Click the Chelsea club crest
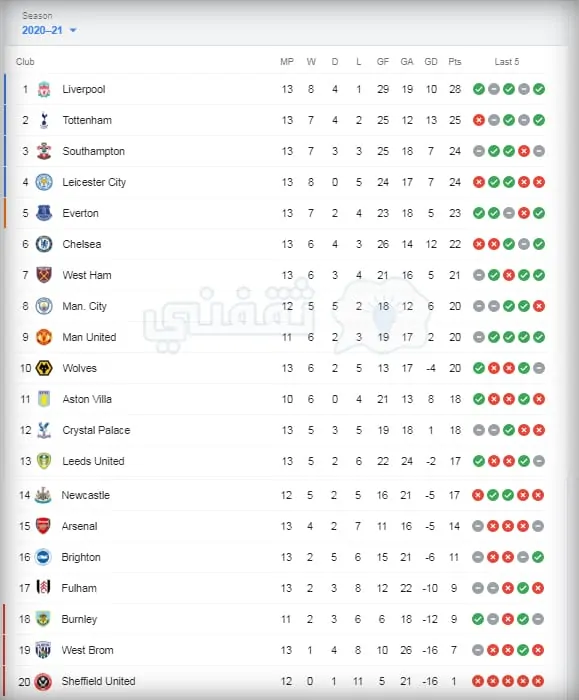The height and width of the screenshot is (700, 579). 44,244
